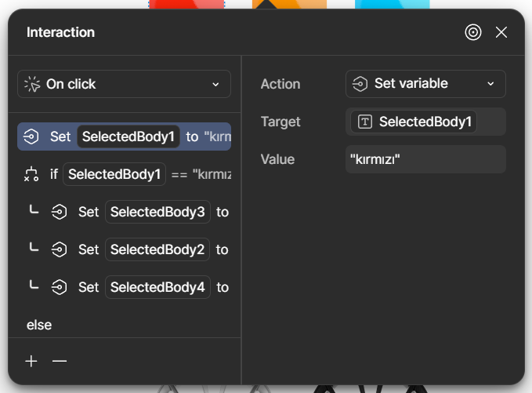Click the On click cursor icon
The width and height of the screenshot is (532, 393).
32,84
